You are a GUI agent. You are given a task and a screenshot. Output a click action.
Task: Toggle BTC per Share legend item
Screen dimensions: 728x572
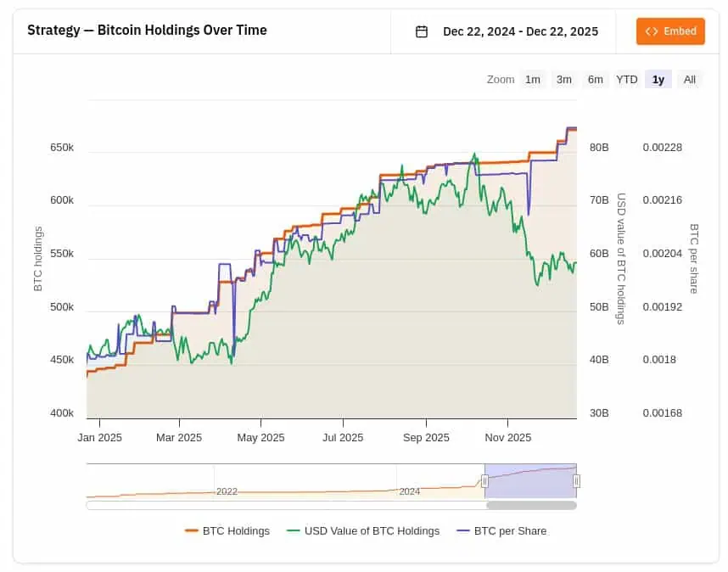click(510, 531)
